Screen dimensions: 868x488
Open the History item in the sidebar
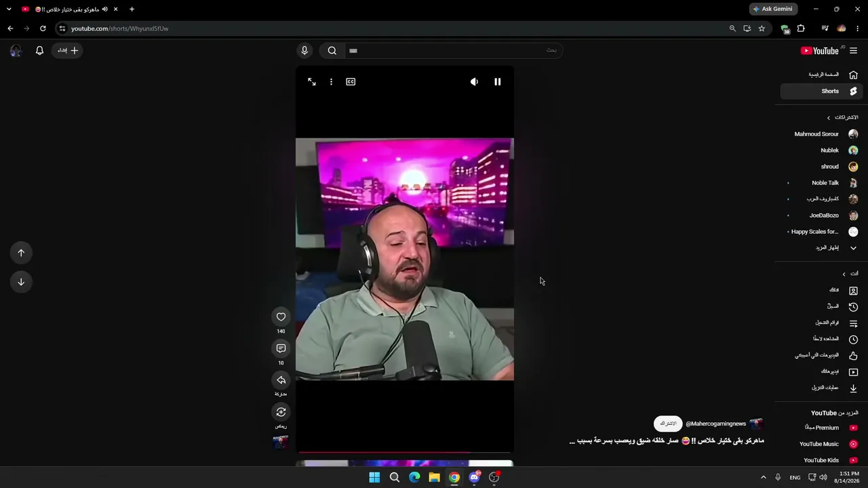pyautogui.click(x=821, y=306)
